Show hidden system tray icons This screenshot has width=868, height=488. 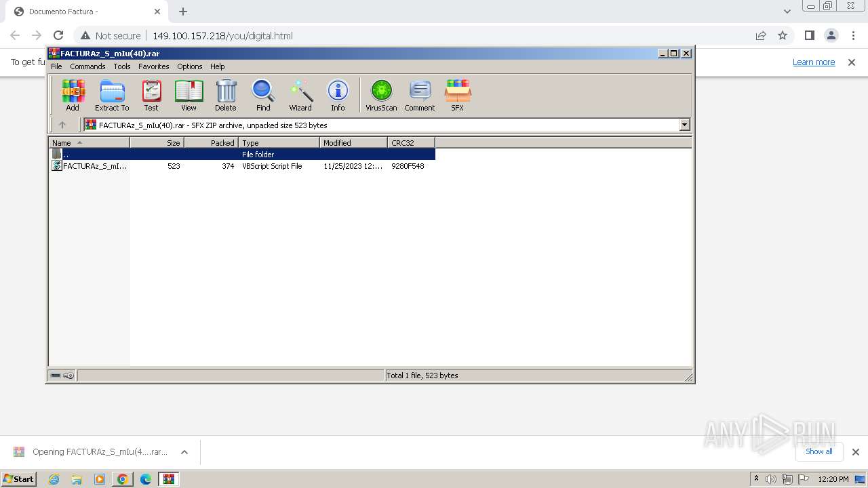coord(756,479)
